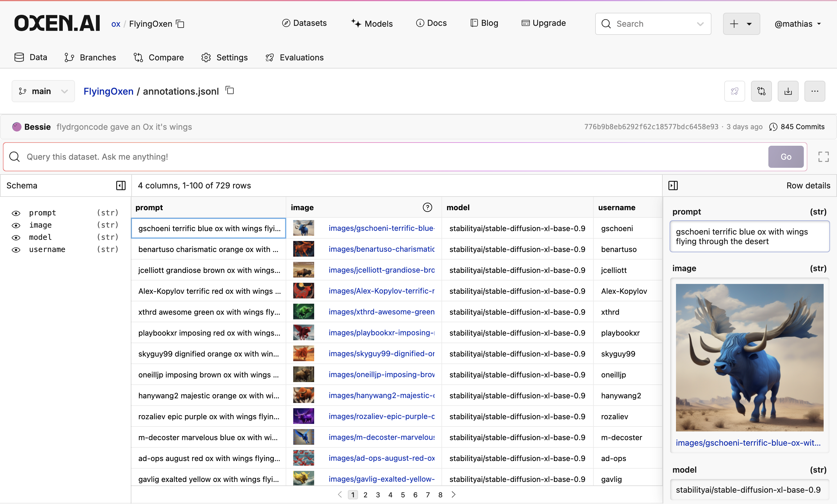The image size is (837, 504).
Task: Click the purple ox row thumbnail
Action: (303, 416)
